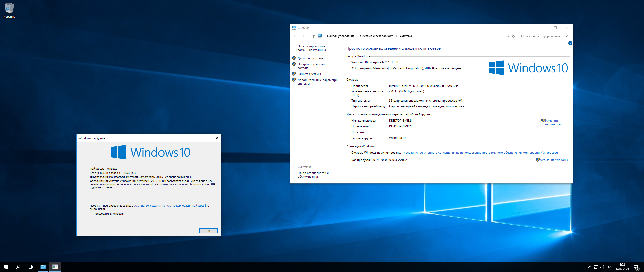644x272 pixels.
Task: Open Защита системы link
Action: (x=309, y=74)
